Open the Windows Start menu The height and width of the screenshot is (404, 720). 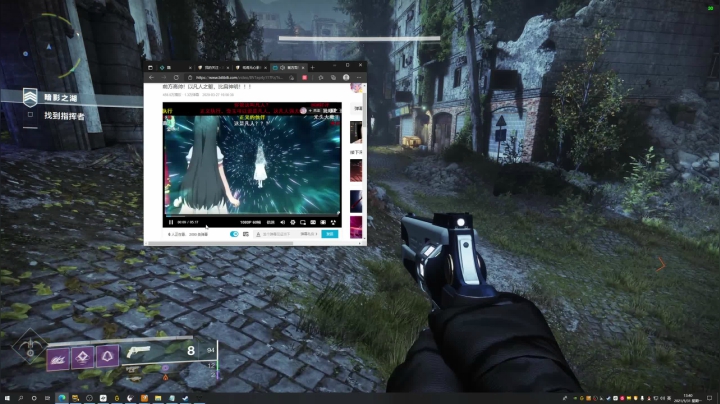[6, 398]
